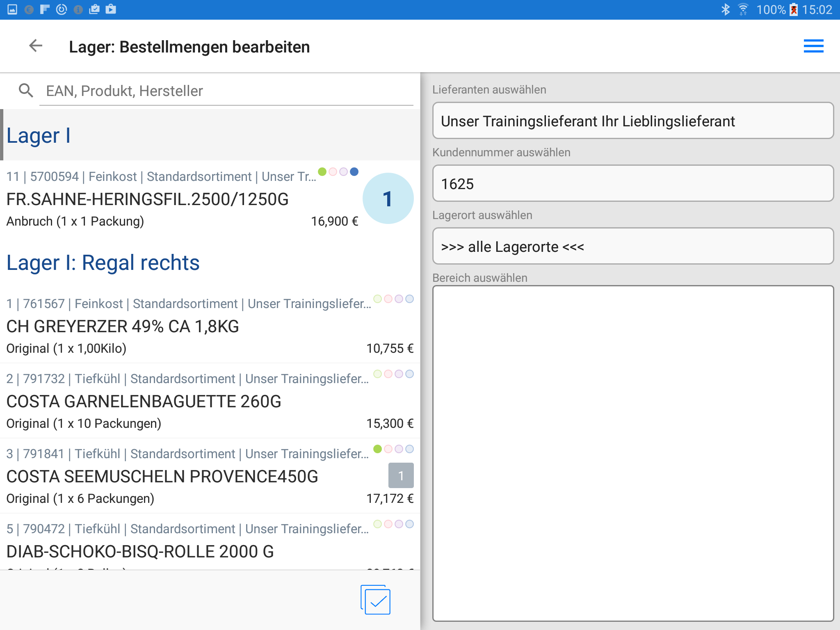Tap the battery indicator icon

coord(794,9)
